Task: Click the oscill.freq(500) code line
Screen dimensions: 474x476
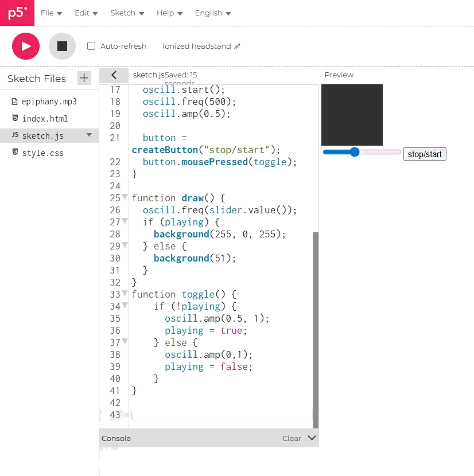Action: coord(189,102)
